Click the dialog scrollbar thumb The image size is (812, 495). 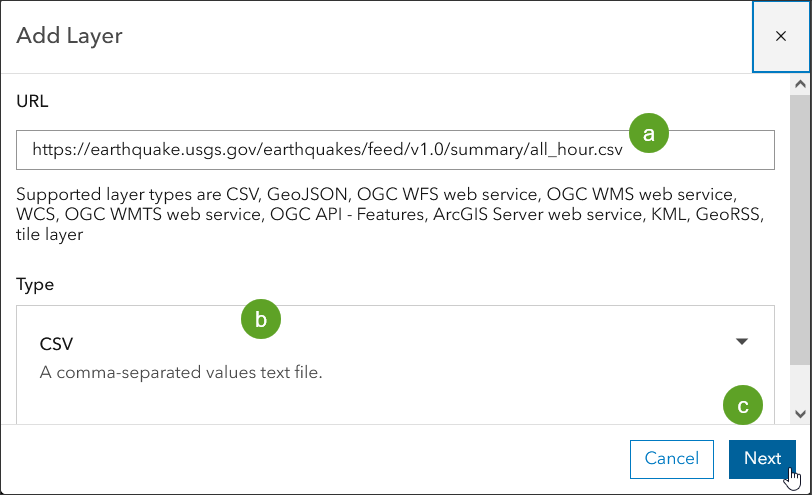[x=800, y=230]
